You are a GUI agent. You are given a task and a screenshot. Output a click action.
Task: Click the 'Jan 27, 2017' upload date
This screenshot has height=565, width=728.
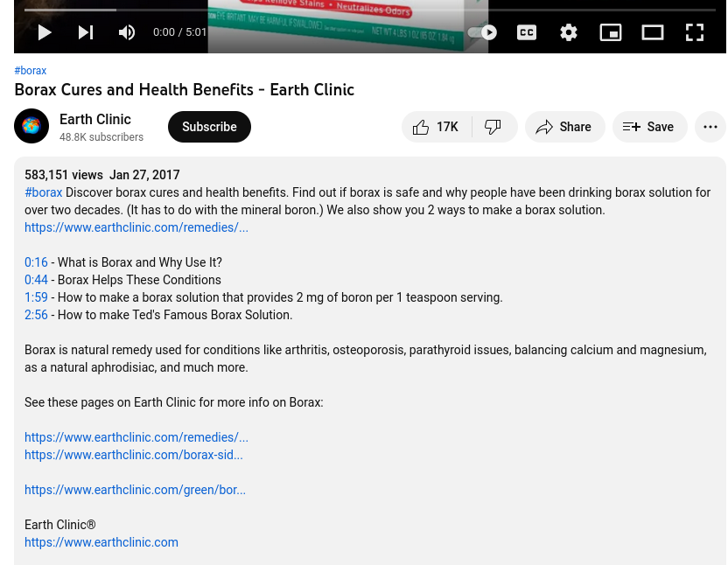(x=144, y=175)
